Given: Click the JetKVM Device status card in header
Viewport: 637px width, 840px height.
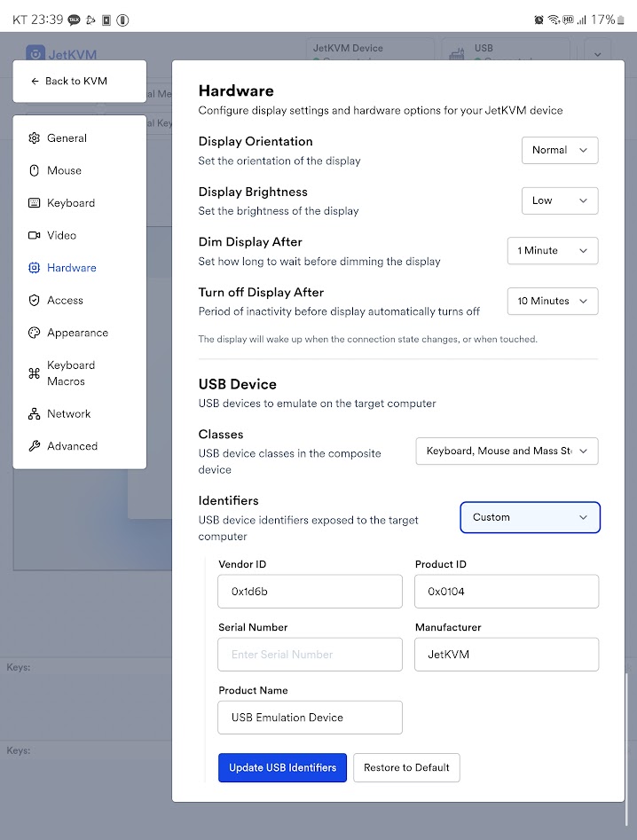Looking at the screenshot, I should coord(370,50).
